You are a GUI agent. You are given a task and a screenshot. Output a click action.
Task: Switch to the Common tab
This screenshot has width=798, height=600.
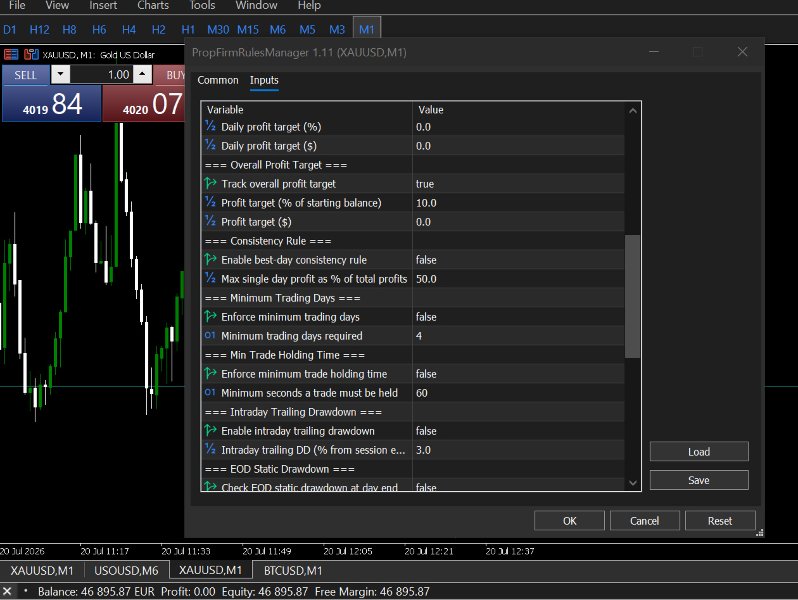pos(218,80)
